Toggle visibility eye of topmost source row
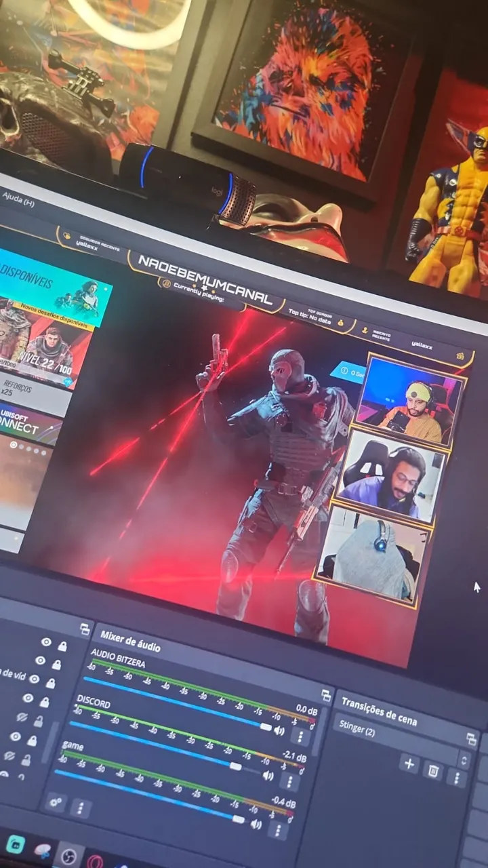The image size is (488, 868). tap(46, 642)
